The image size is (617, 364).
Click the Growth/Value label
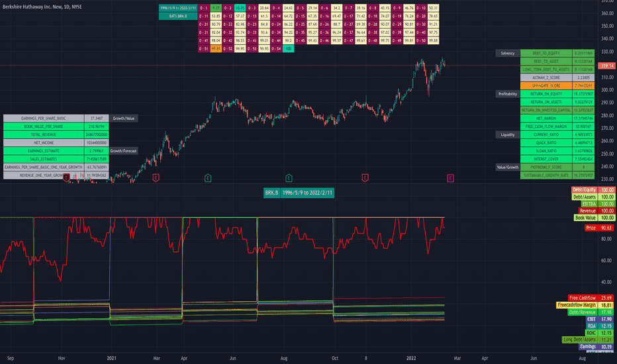(x=124, y=118)
